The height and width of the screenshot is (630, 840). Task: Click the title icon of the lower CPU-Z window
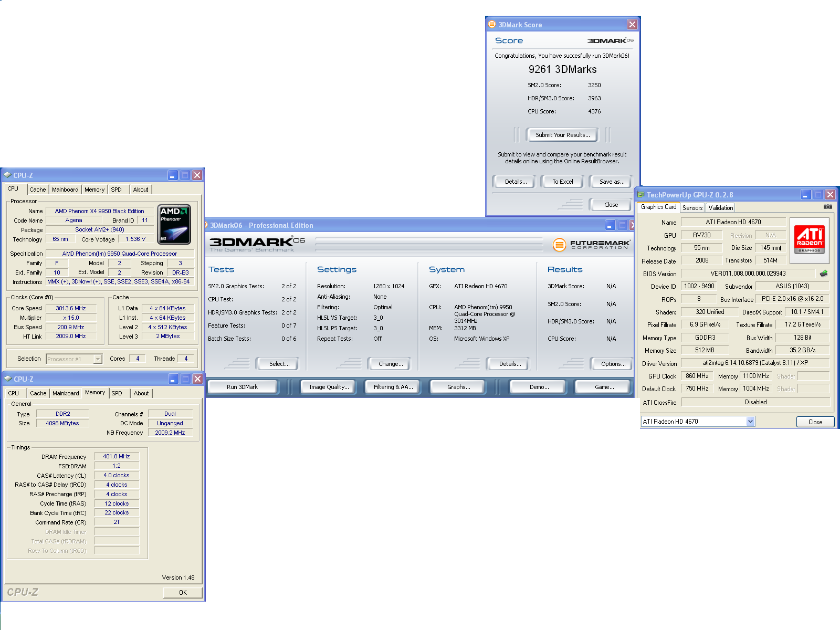click(7, 379)
